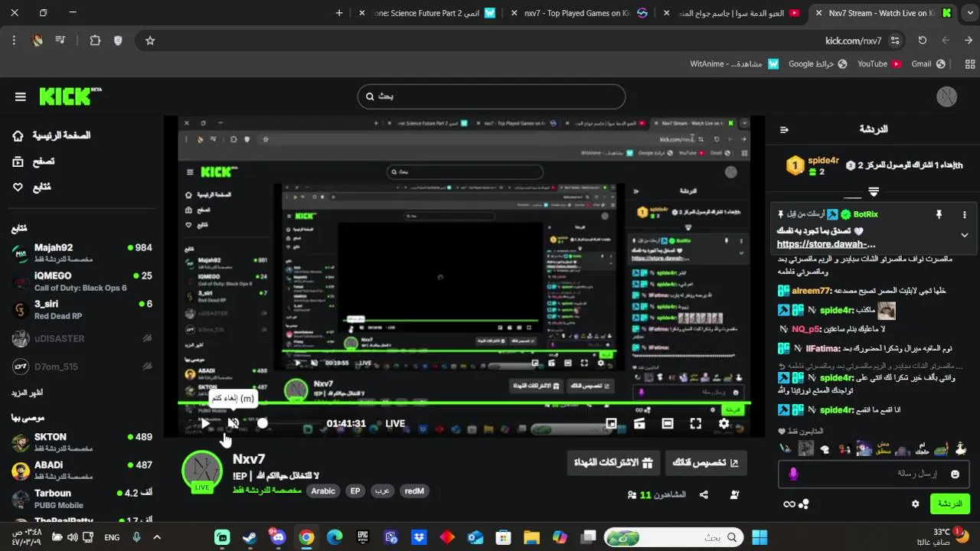980x551 pixels.
Task: Collapse the chat panel with arrow icon
Action: point(784,129)
